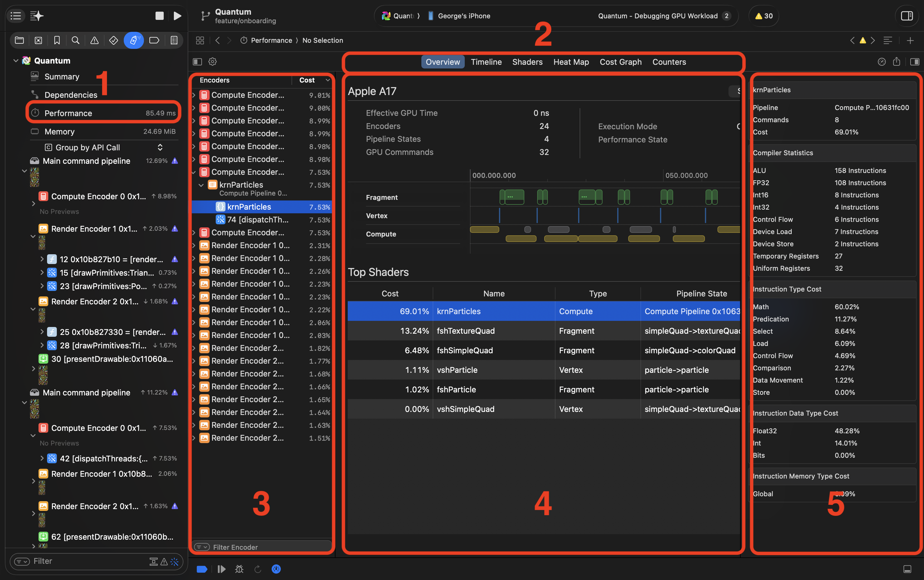This screenshot has height=580, width=924.
Task: Collapse the Quantum project root disclosure
Action: click(16, 61)
